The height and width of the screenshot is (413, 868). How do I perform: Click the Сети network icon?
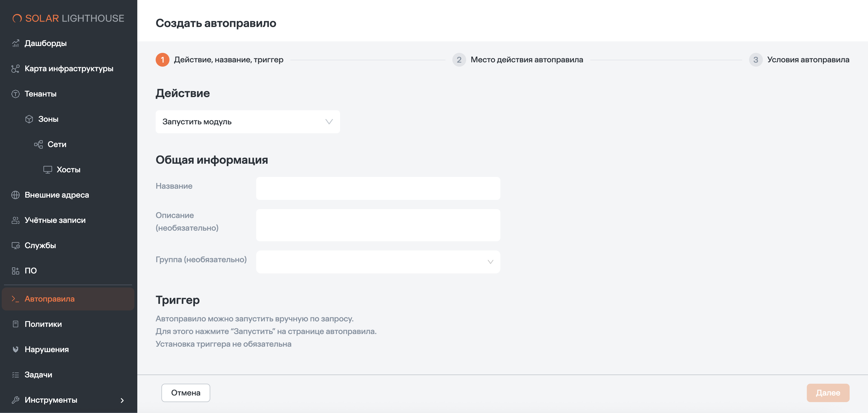click(x=38, y=144)
